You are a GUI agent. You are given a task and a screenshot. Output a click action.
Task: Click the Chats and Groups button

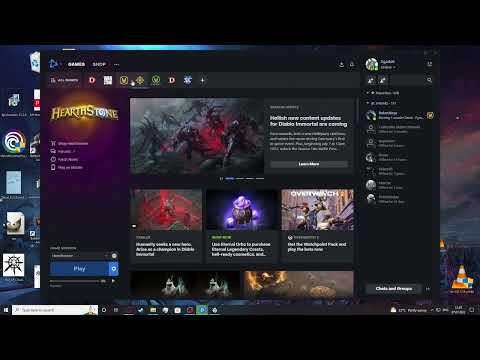(x=394, y=289)
